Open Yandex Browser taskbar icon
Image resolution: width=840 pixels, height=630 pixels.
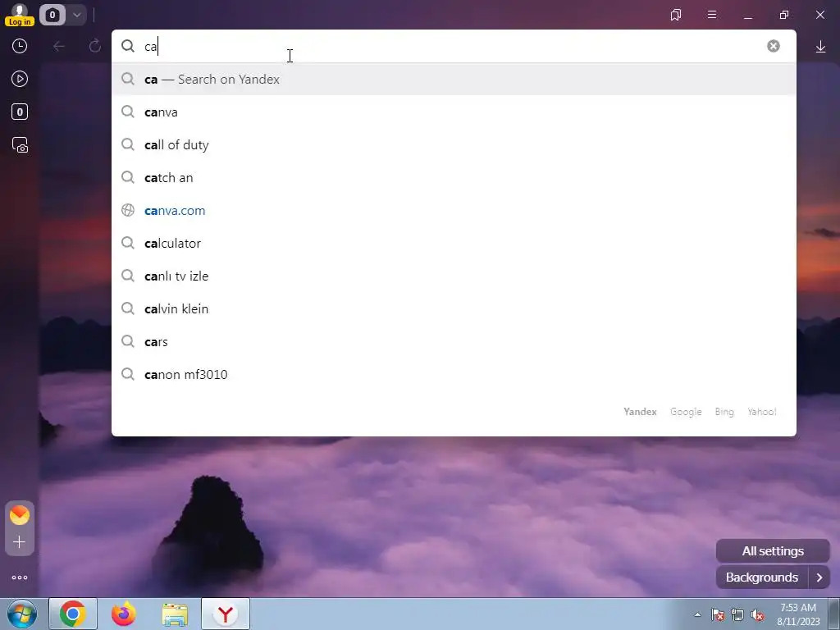tap(226, 614)
